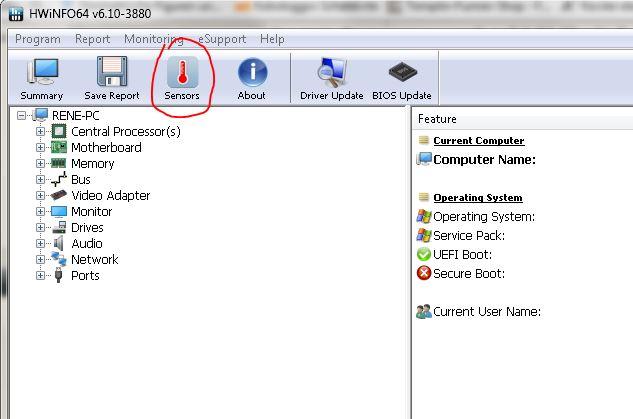The height and width of the screenshot is (419, 633).
Task: Select the Network label
Action: 95,259
